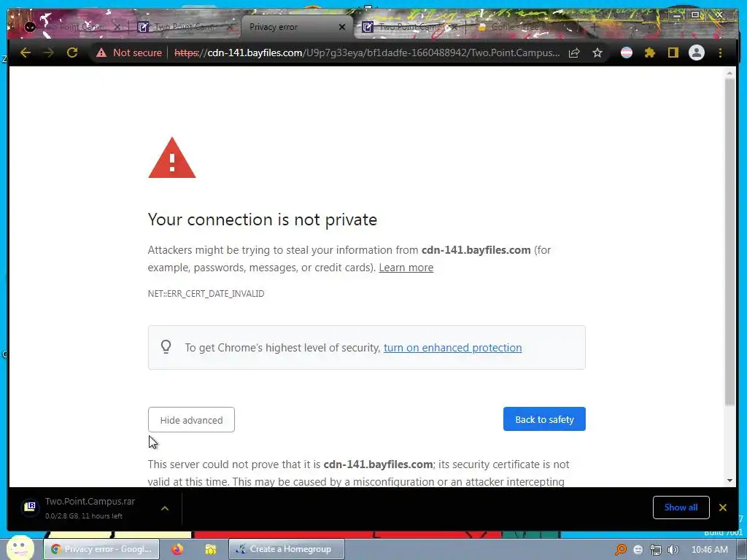Click the orange magnifier tray icon

621,550
